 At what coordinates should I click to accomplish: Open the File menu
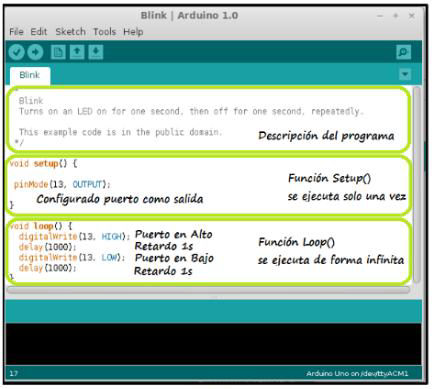click(16, 32)
